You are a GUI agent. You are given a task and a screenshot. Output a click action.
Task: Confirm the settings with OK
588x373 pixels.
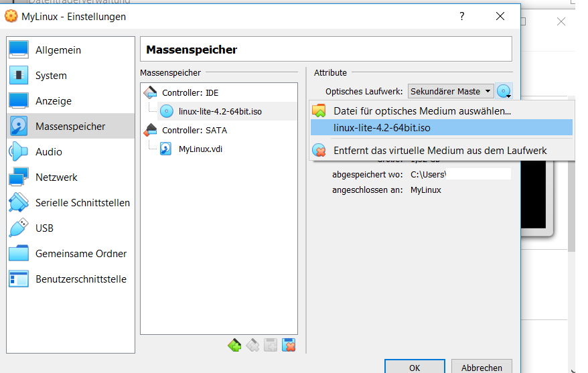(x=415, y=366)
